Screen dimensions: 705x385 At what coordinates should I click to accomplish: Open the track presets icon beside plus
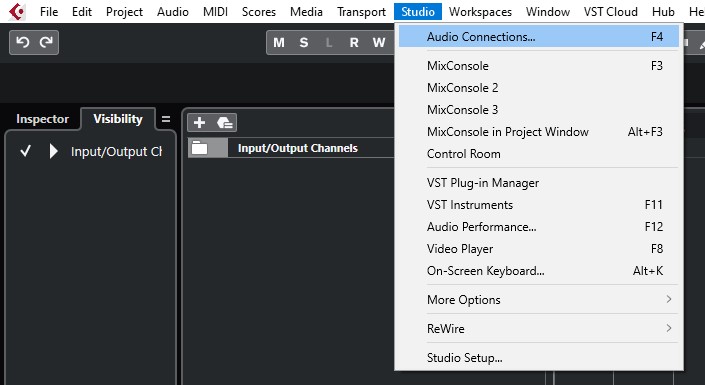[224, 122]
